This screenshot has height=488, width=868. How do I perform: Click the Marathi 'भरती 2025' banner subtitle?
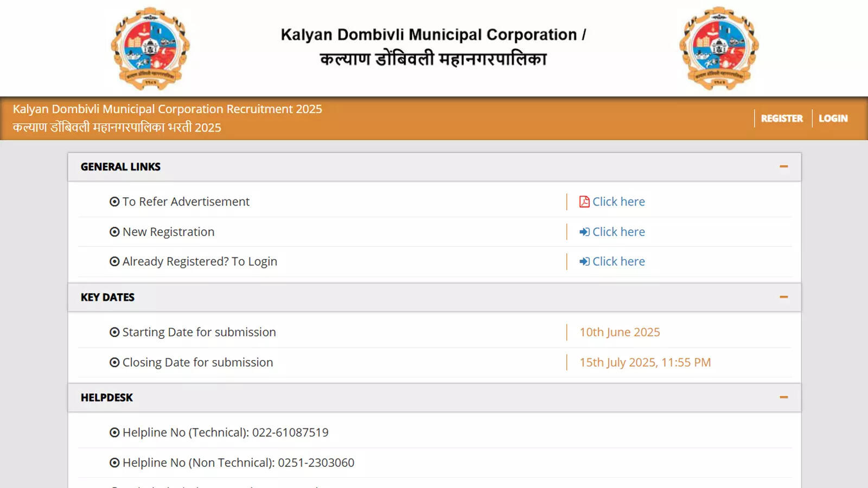(194, 127)
